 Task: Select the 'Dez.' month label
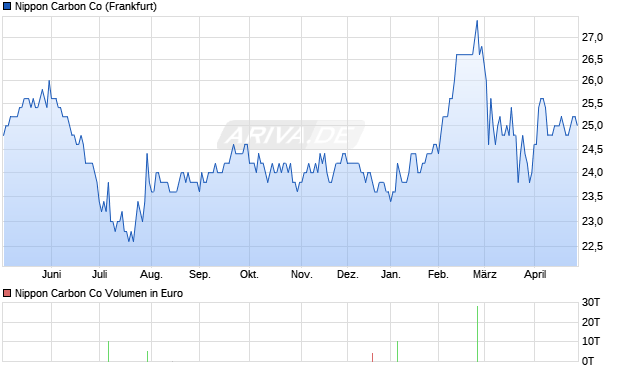pyautogui.click(x=348, y=274)
